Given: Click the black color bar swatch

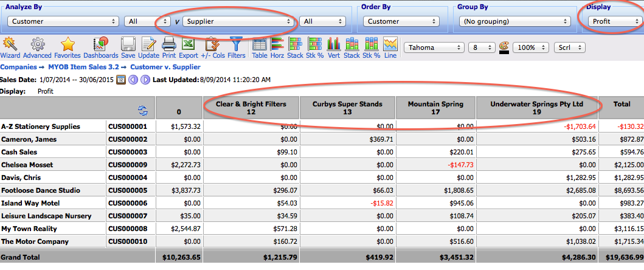Looking at the screenshot, I should pos(504,52).
